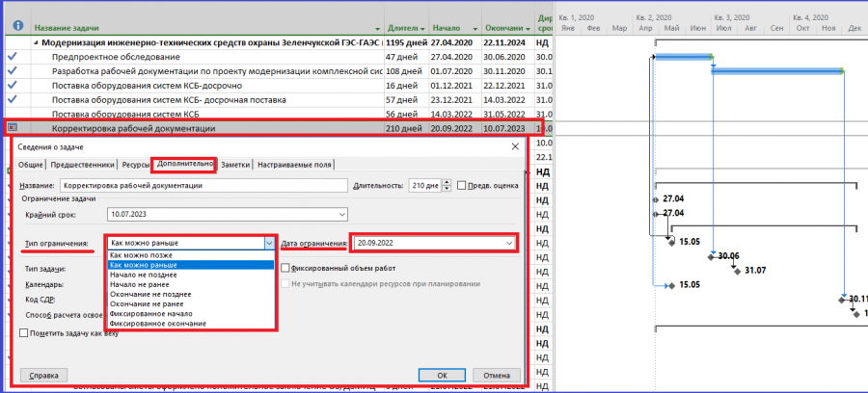Expand the Тип ограничения combo box arrow
868x393 pixels.
(x=269, y=243)
